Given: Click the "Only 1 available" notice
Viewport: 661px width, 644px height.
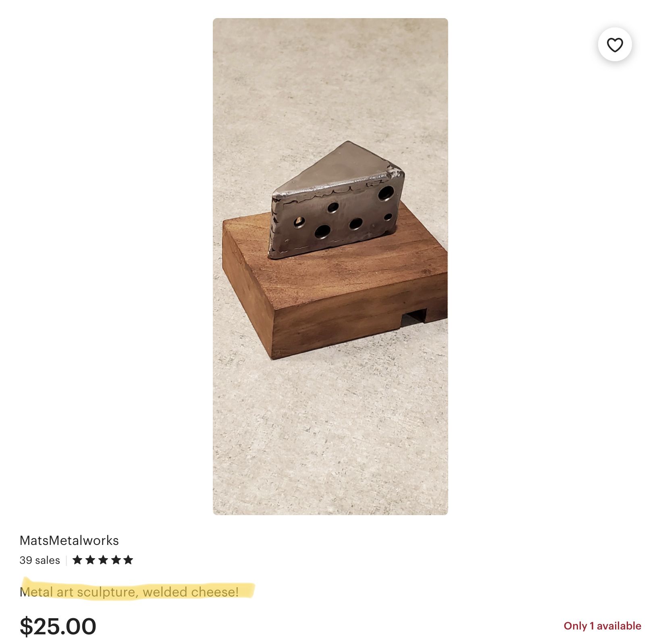Looking at the screenshot, I should pyautogui.click(x=603, y=626).
